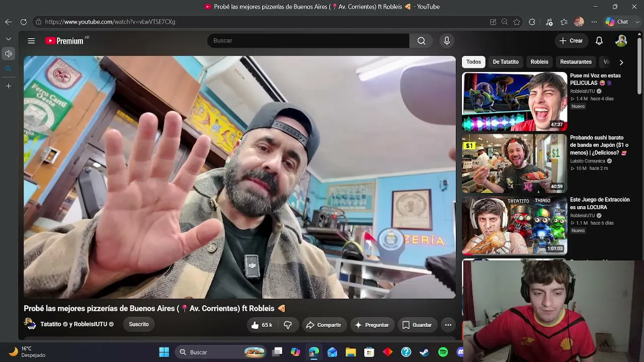Open File Explorer from the taskbar

(351, 352)
